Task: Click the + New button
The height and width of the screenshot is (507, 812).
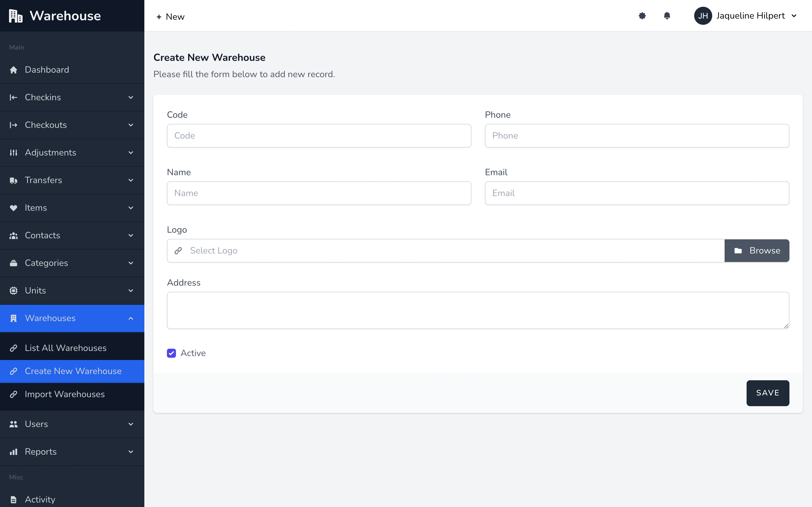Action: pyautogui.click(x=171, y=17)
